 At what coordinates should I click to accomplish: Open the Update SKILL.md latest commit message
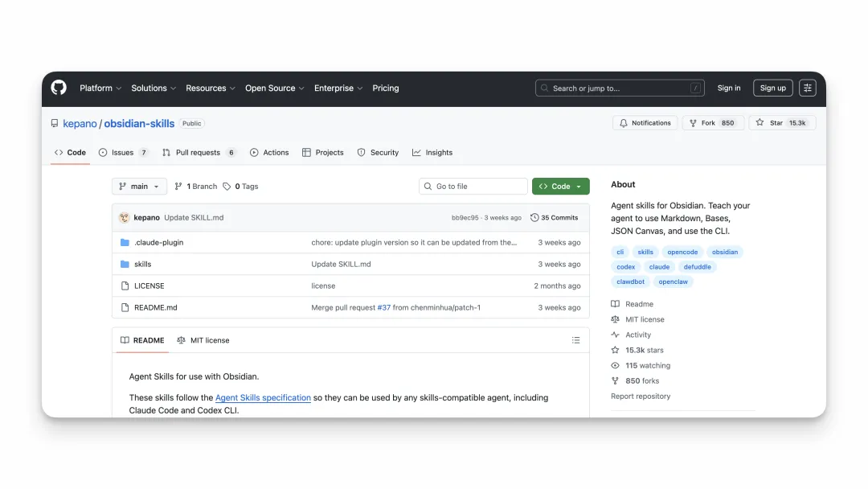(x=194, y=218)
